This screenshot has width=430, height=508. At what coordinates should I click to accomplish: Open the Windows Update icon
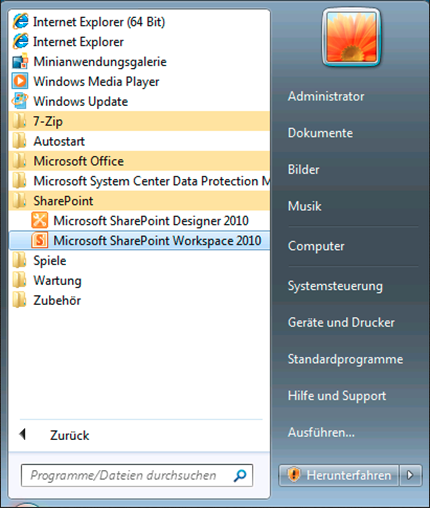[x=20, y=101]
